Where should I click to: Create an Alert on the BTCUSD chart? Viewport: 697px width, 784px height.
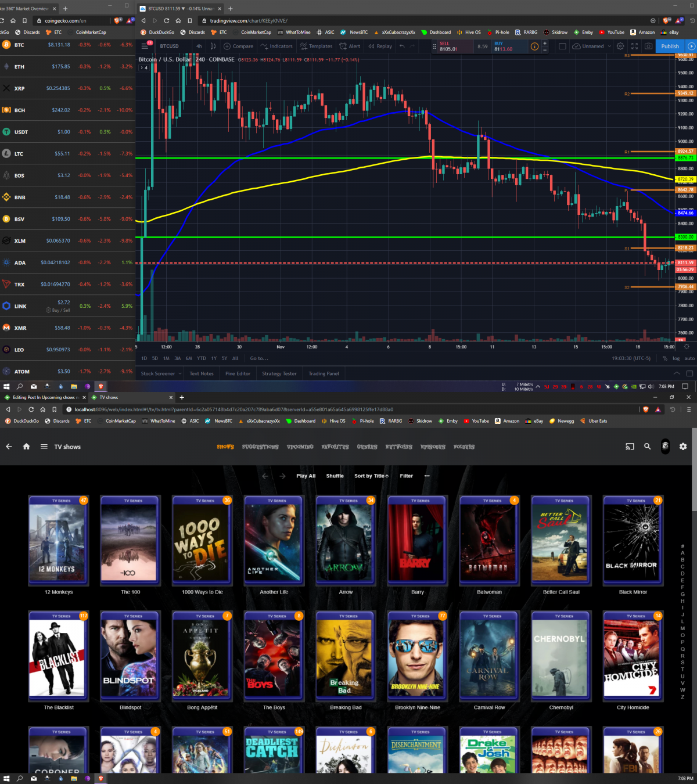click(x=350, y=46)
